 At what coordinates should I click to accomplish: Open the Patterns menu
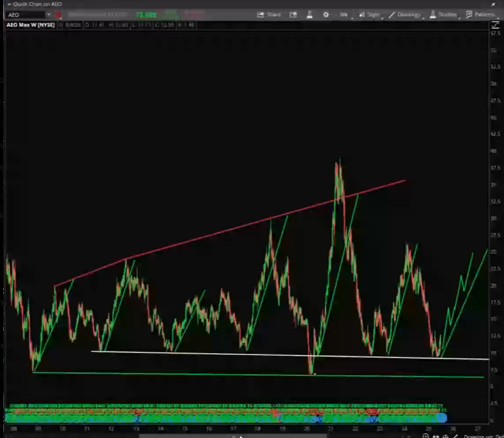(x=480, y=15)
